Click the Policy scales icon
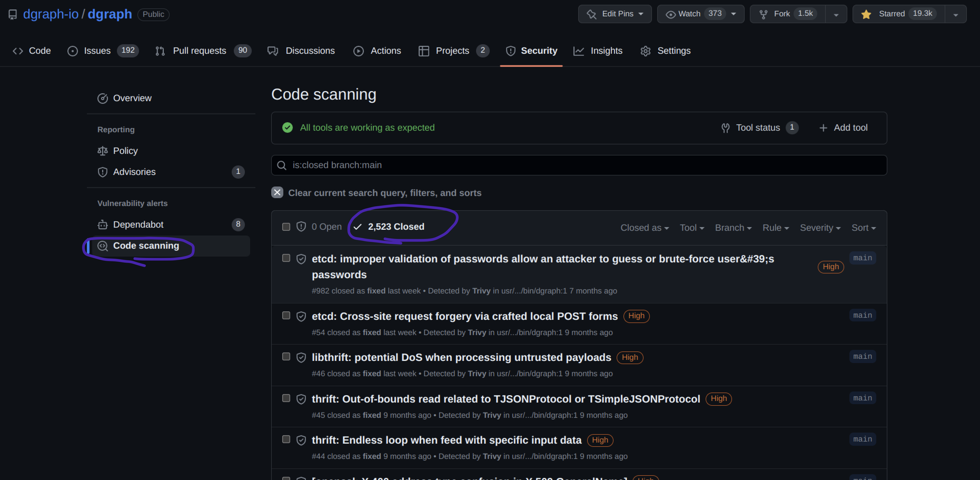The image size is (980, 480). point(102,151)
